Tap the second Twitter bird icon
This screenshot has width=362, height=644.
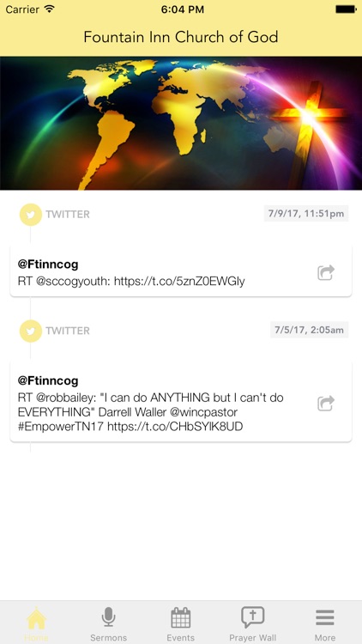[x=31, y=331]
